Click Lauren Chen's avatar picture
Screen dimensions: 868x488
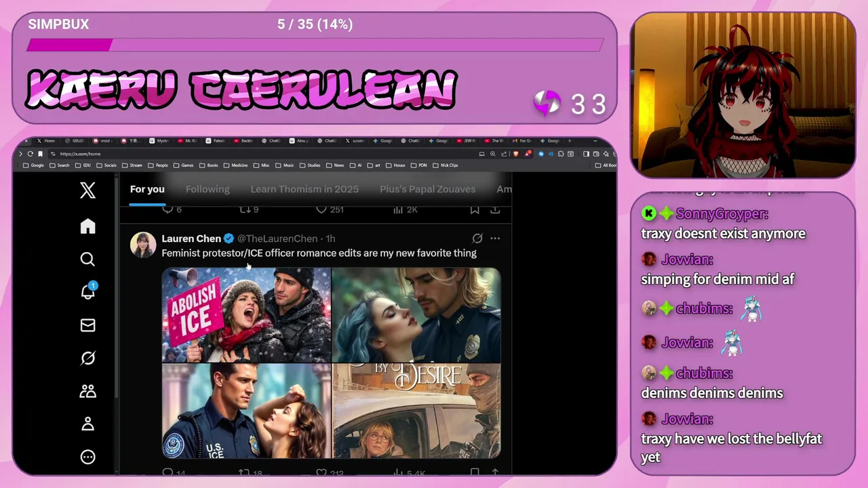(x=143, y=245)
